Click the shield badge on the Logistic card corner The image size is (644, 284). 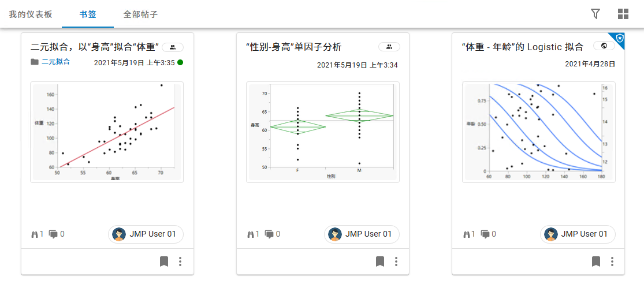pyautogui.click(x=619, y=39)
